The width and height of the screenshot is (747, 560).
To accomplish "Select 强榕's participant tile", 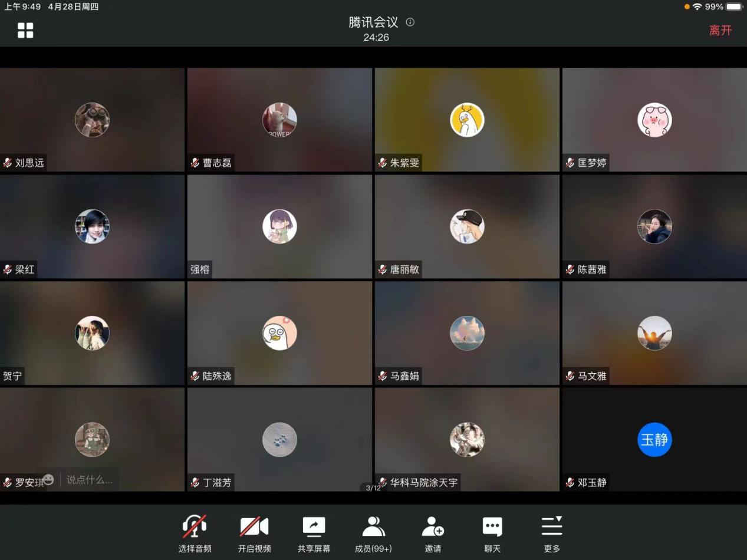I will 279,226.
